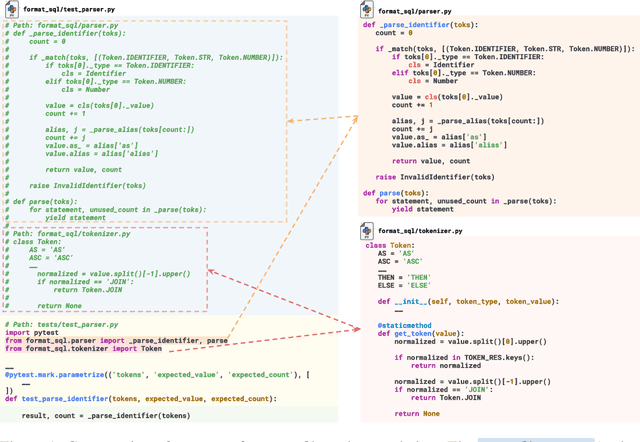Click the @staticmethod decorator in tokenizer.py
Screen dimensions: 640x442
click(x=402, y=325)
